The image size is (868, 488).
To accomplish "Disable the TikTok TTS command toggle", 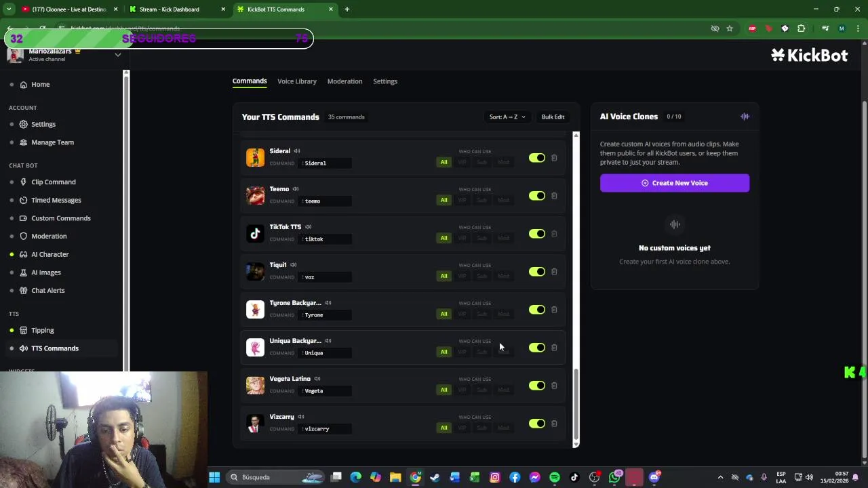I will pyautogui.click(x=537, y=234).
